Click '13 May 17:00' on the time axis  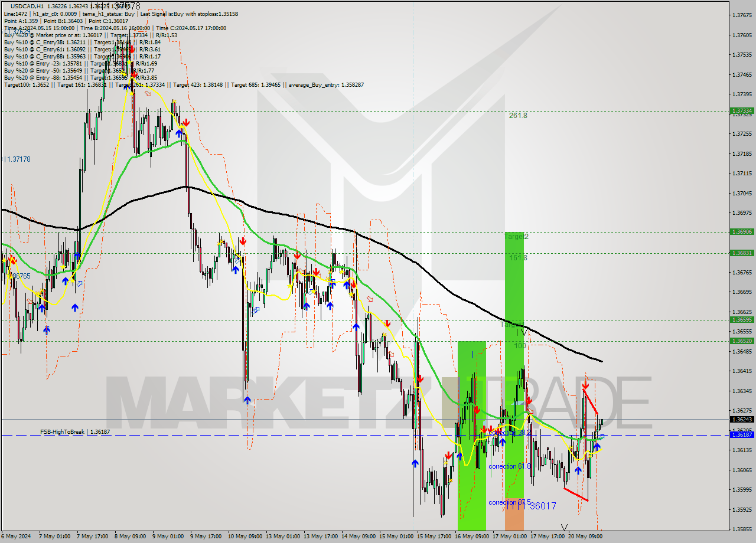(321, 537)
